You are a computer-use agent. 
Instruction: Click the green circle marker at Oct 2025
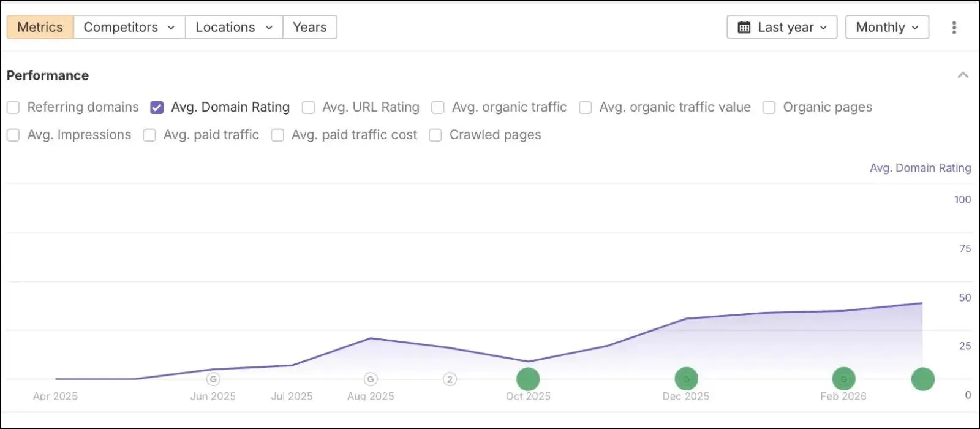click(x=528, y=379)
